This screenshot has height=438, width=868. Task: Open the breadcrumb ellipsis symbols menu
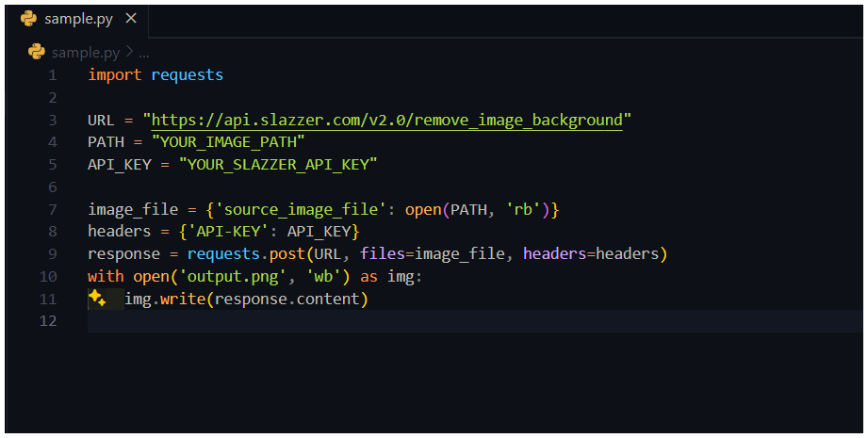(x=144, y=54)
